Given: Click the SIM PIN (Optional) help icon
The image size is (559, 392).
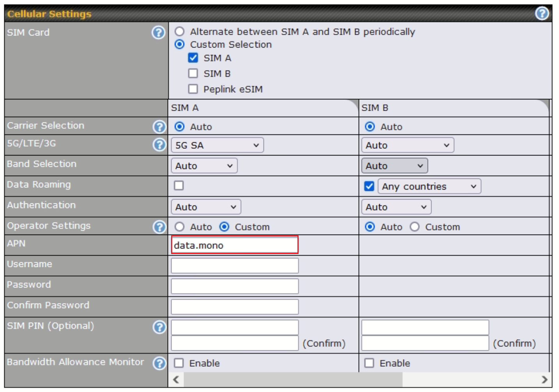Looking at the screenshot, I should (x=159, y=327).
